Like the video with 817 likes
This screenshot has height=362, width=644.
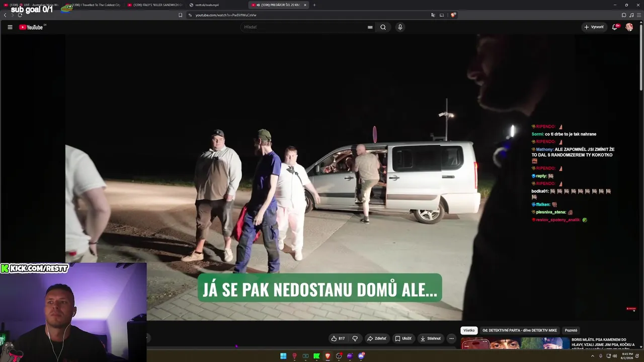338,338
